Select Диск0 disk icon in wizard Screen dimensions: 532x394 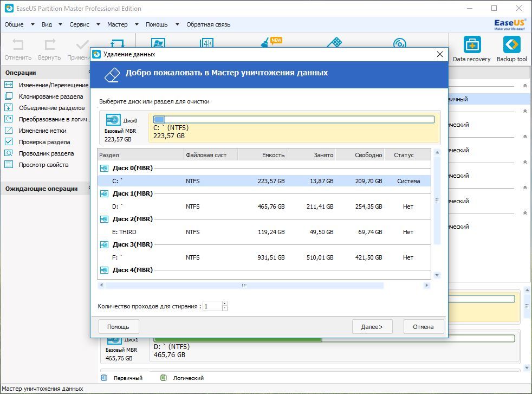(113, 120)
